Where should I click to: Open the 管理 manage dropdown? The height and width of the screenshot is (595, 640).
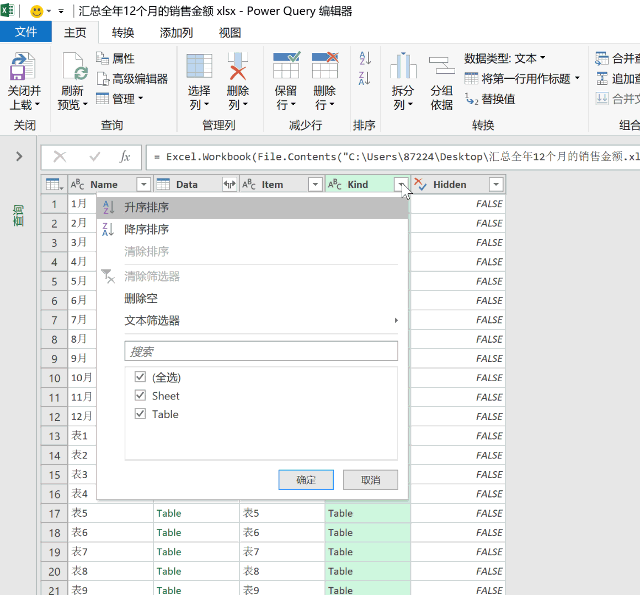click(120, 98)
